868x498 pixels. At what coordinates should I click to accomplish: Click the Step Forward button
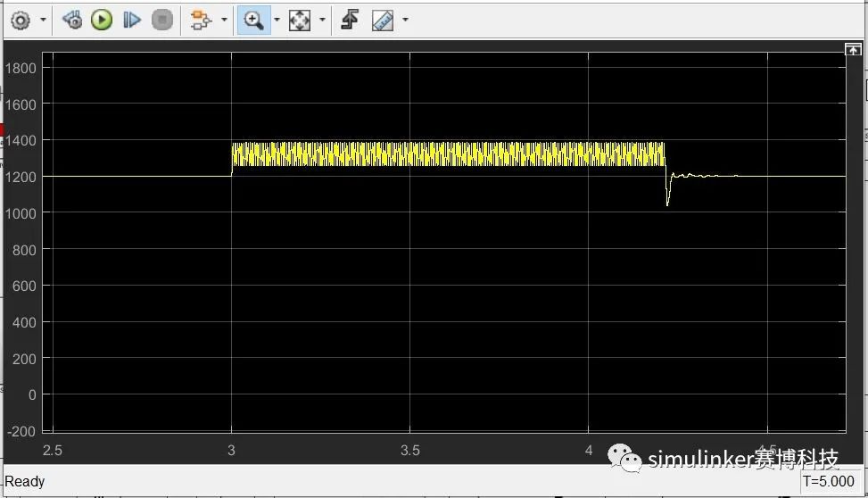pyautogui.click(x=132, y=20)
